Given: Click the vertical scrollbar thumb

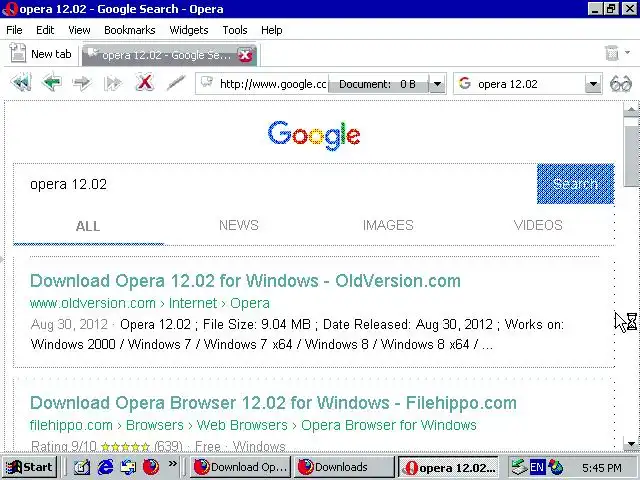Looking at the screenshot, I should pyautogui.click(x=631, y=156).
